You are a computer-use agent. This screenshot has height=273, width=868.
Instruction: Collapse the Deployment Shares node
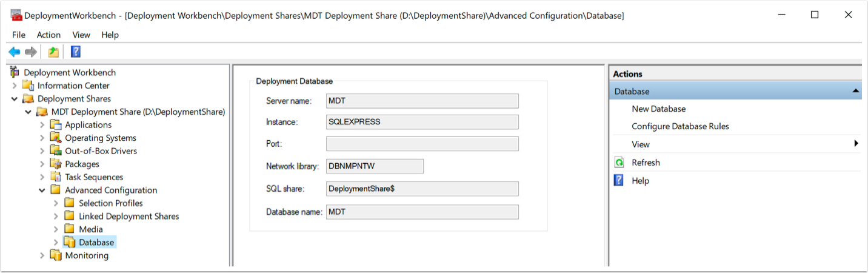pos(15,99)
